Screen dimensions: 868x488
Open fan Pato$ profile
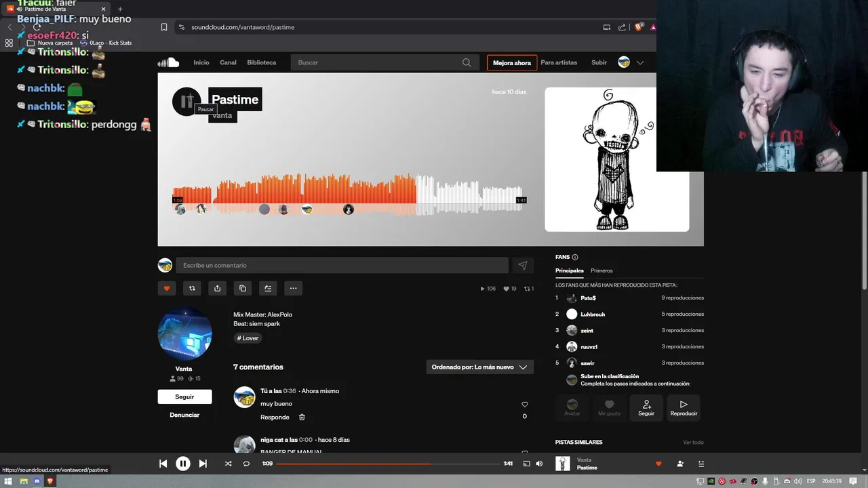[x=588, y=298]
